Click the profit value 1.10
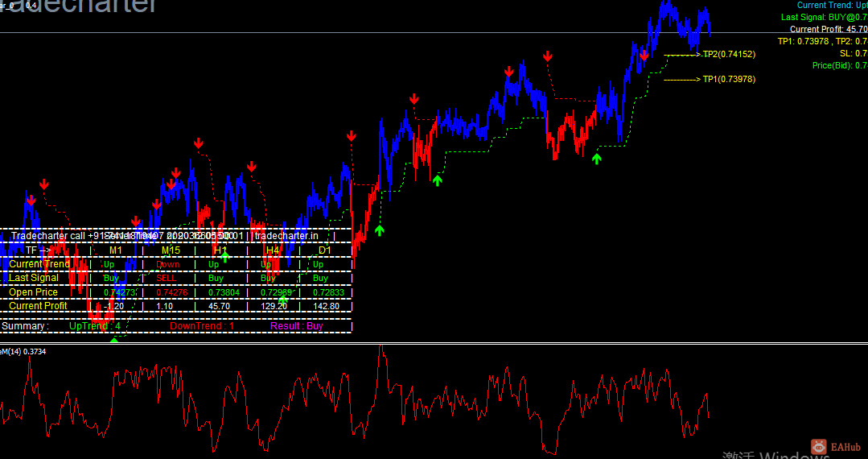 [165, 306]
